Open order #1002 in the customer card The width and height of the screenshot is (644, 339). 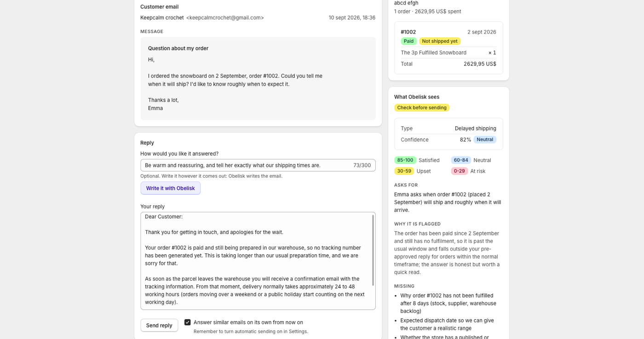pos(408,32)
